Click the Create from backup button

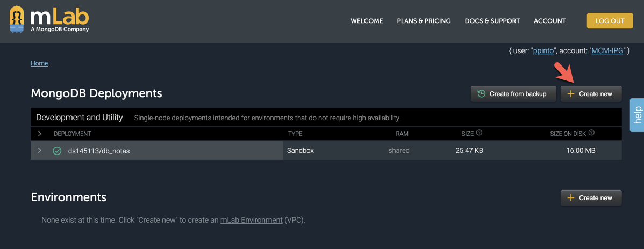coord(513,94)
